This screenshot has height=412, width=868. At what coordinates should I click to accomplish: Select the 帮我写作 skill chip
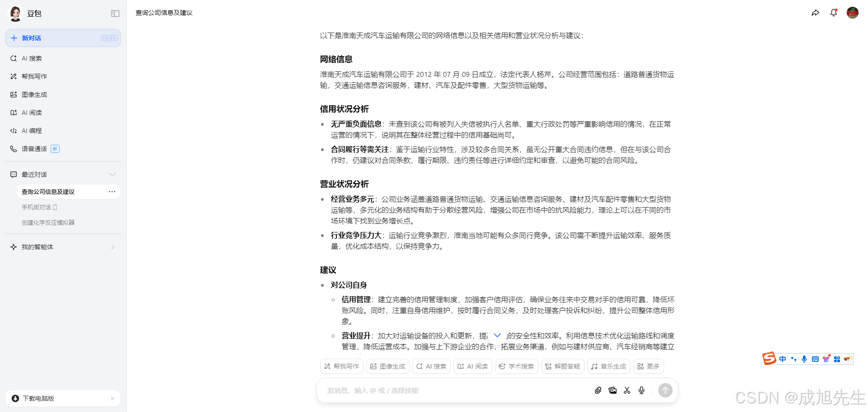click(342, 366)
